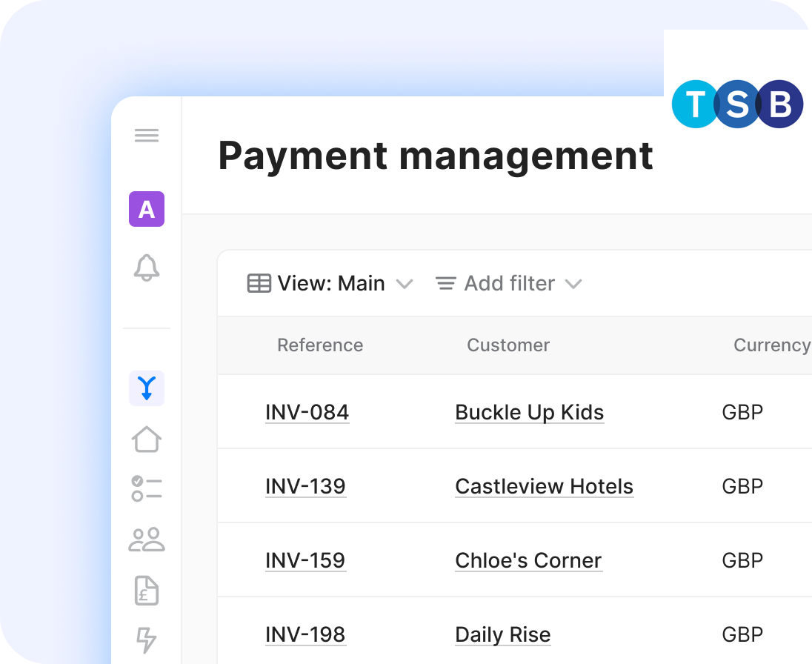
Task: Select the blue merge arrow sidebar icon
Action: point(147,388)
